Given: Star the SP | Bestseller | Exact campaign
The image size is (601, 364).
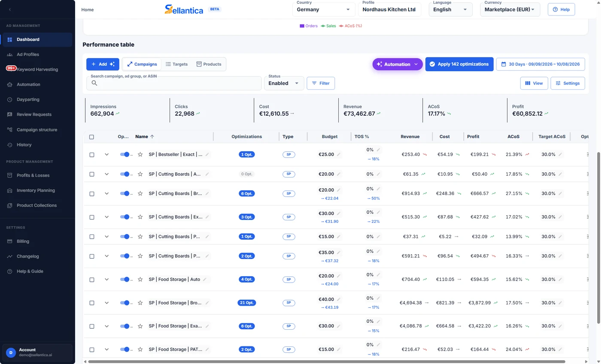Looking at the screenshot, I should pos(140,154).
